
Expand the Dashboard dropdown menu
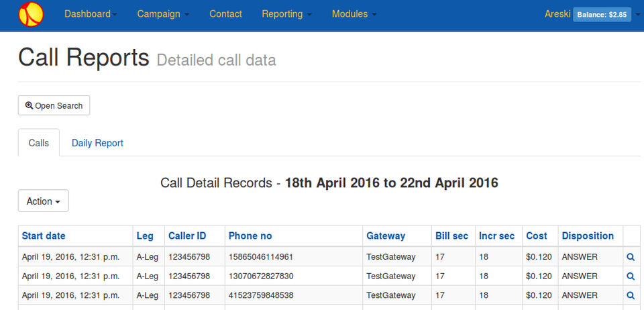coord(91,14)
